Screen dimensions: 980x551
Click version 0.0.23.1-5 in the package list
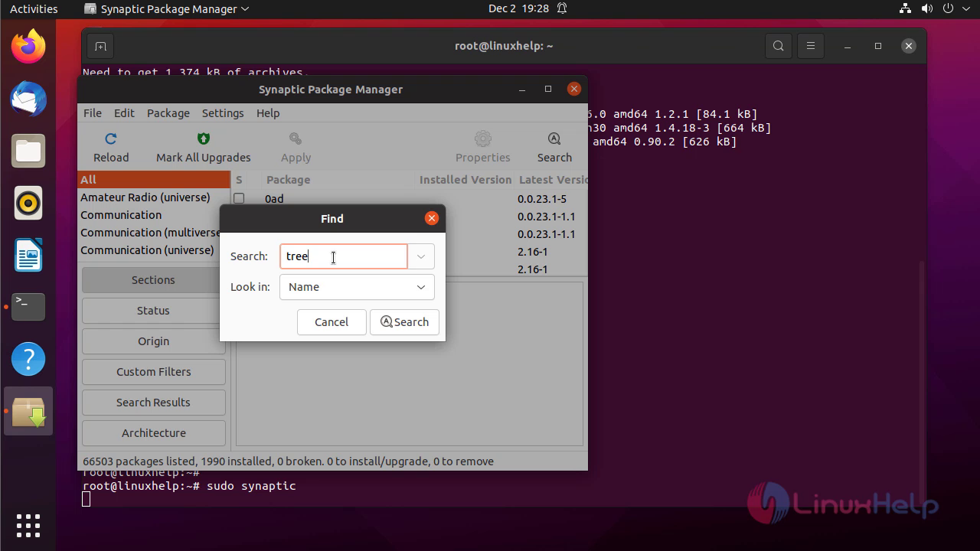point(542,199)
